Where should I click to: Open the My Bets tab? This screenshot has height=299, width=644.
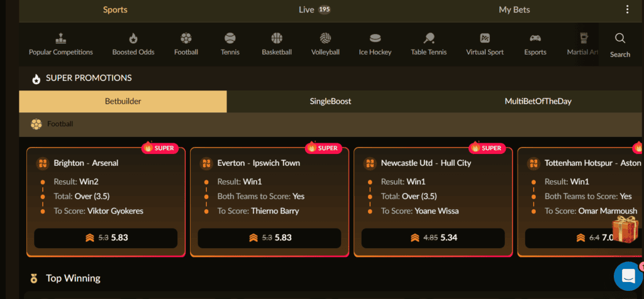click(514, 10)
